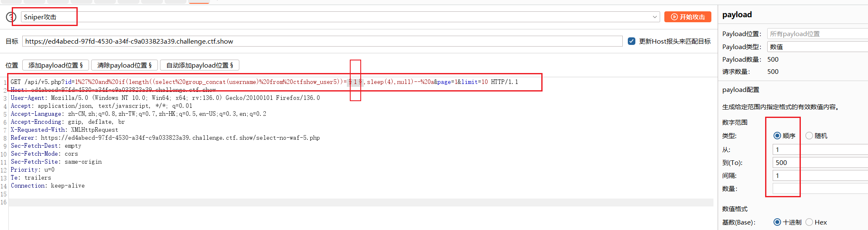
Task: Click the Referer header line
Action: (x=165, y=138)
